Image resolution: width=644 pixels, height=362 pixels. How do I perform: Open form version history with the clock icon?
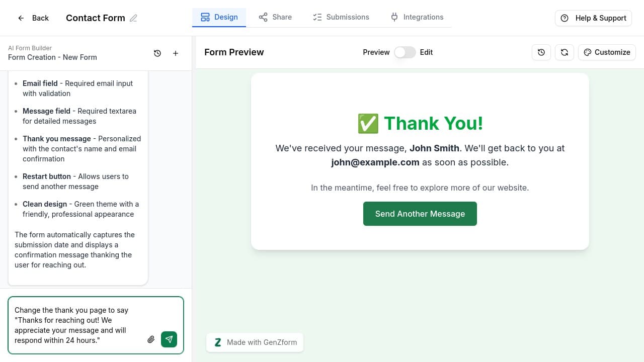point(541,52)
